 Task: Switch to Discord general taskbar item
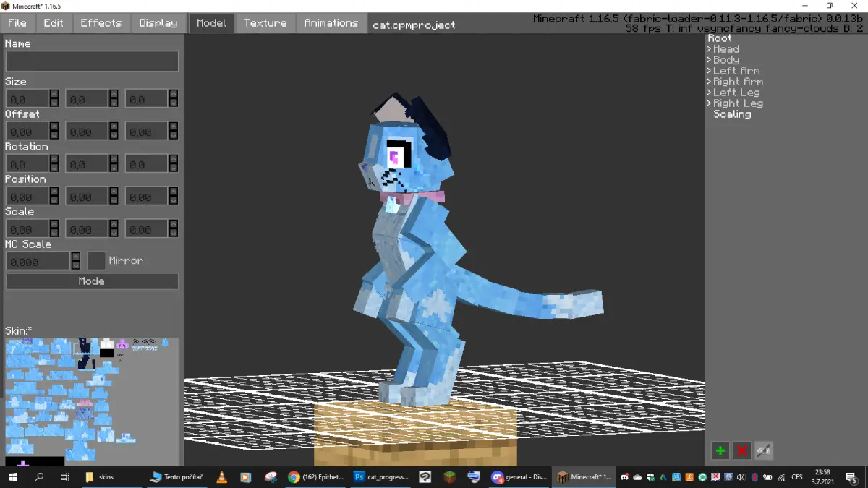tap(519, 477)
